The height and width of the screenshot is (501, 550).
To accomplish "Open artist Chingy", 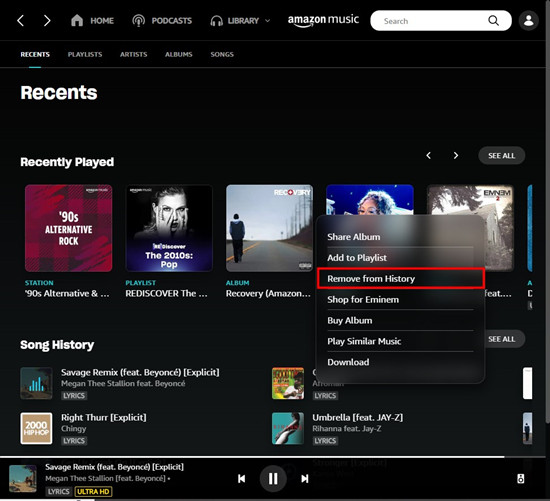I will (74, 429).
